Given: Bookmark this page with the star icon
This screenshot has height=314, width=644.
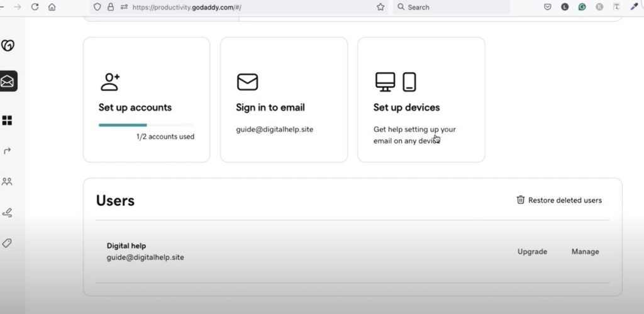Looking at the screenshot, I should tap(380, 7).
